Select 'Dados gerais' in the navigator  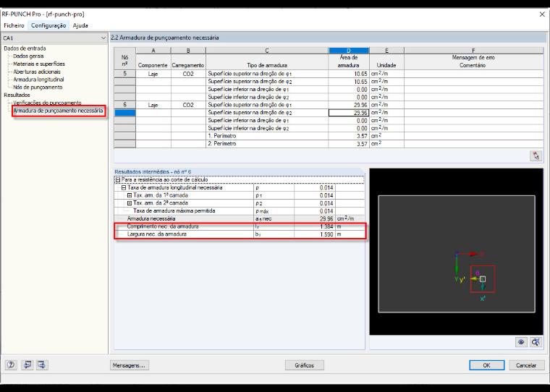coord(28,56)
